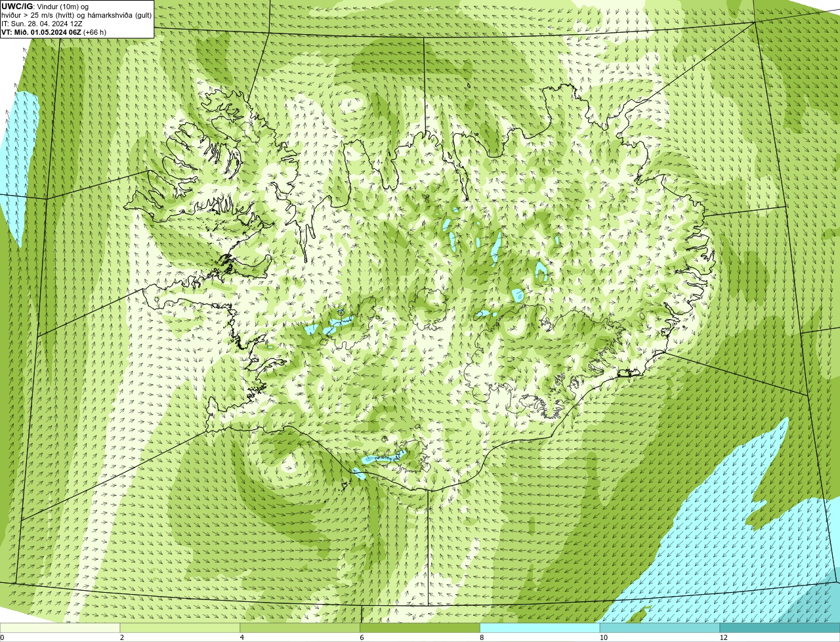Screen dimensions: 840x642
Task: Click the line about "hviður > 25 m/s (hvítt)"
Action: 76,14
